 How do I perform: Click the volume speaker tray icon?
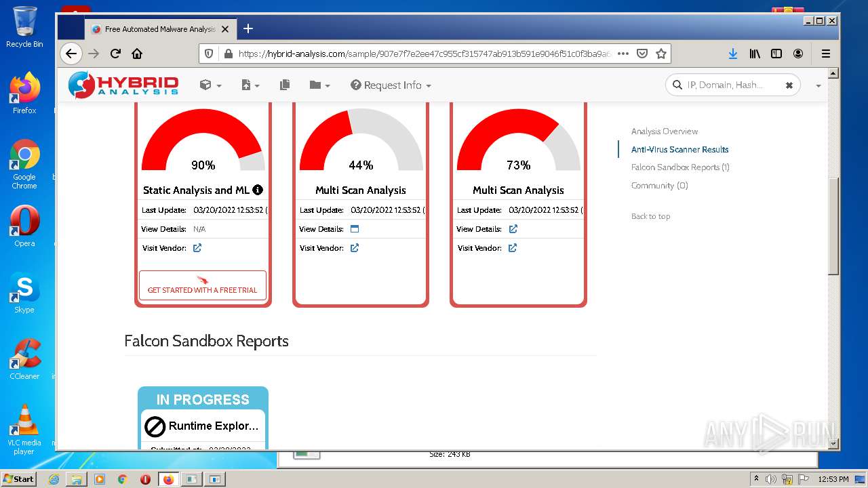click(771, 479)
